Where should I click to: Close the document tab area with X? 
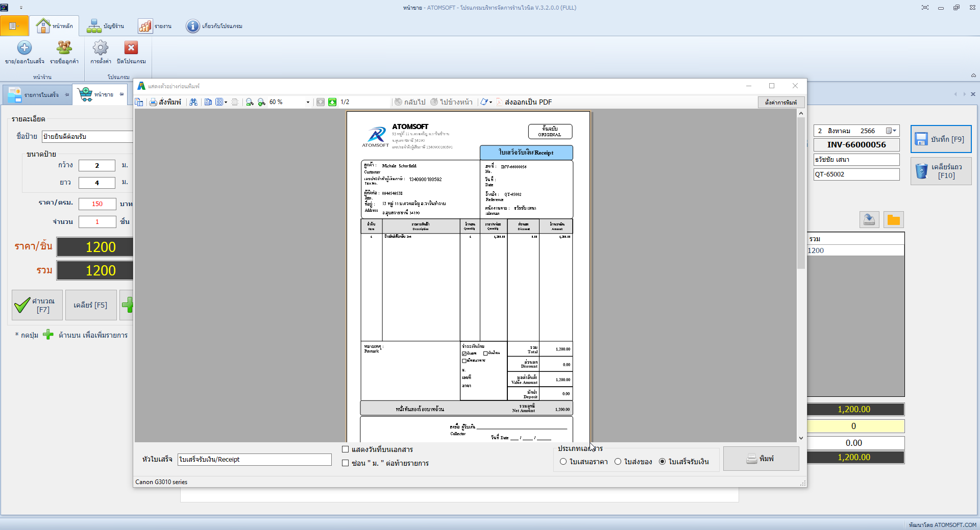coord(973,94)
